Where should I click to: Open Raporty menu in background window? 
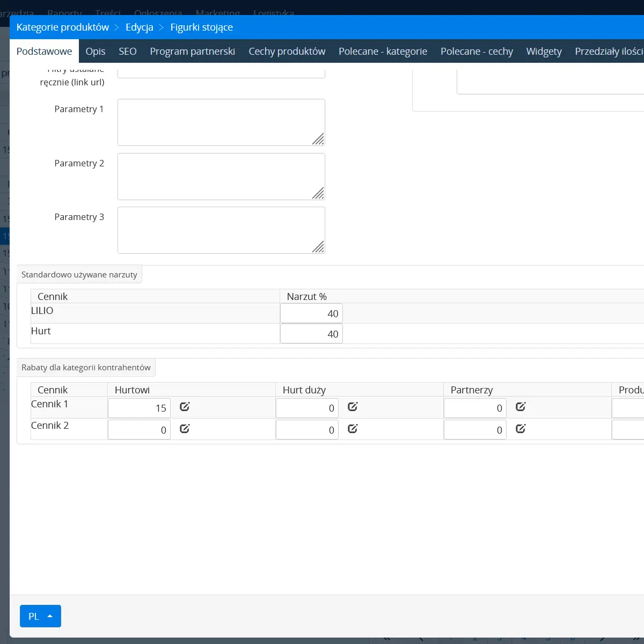point(64,12)
